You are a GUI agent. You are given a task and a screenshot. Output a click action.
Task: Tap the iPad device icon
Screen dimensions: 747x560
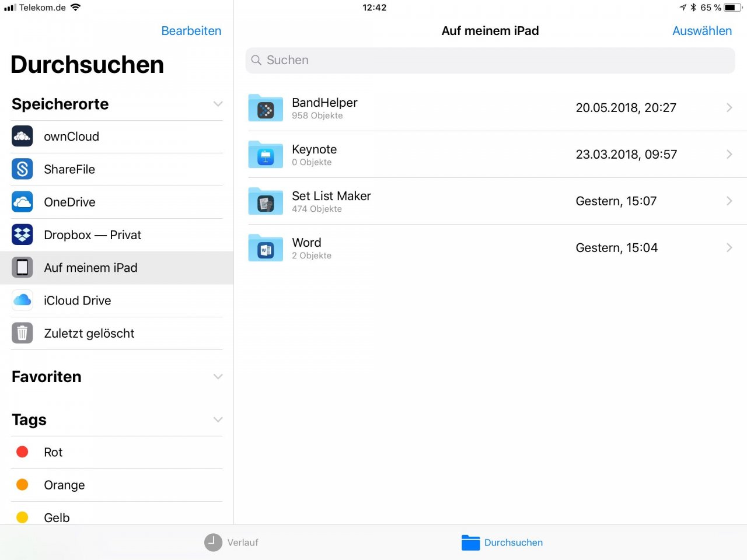pos(22,268)
